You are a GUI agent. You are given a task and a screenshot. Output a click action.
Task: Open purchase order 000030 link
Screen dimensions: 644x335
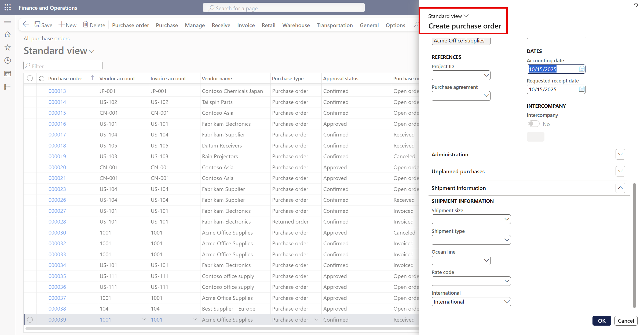pos(57,233)
